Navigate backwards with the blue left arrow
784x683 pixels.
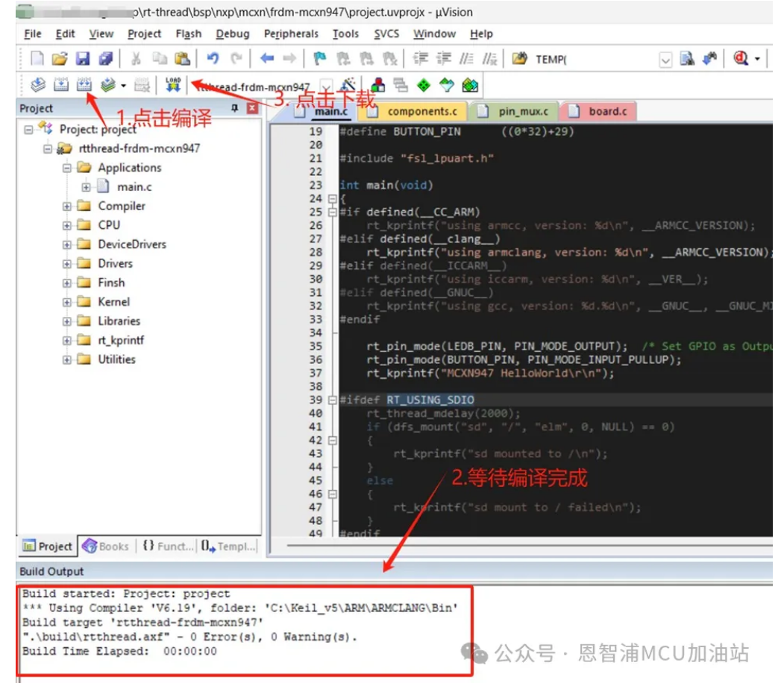[x=267, y=59]
